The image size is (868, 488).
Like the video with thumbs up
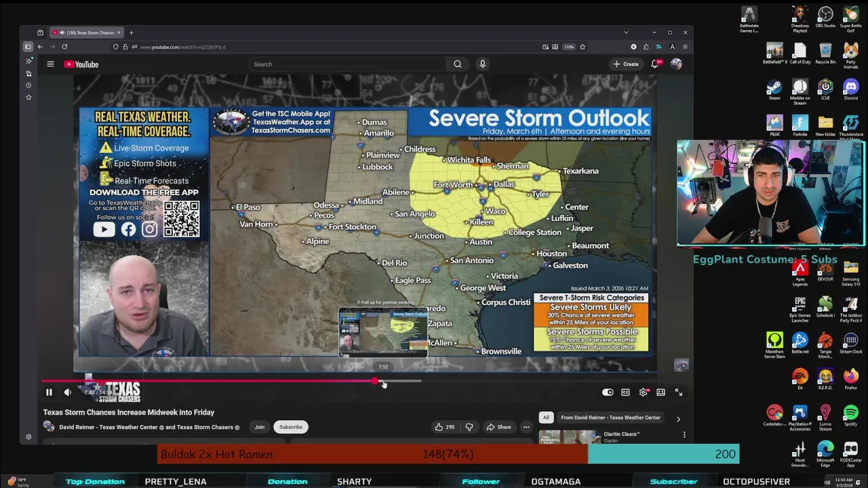pyautogui.click(x=445, y=427)
